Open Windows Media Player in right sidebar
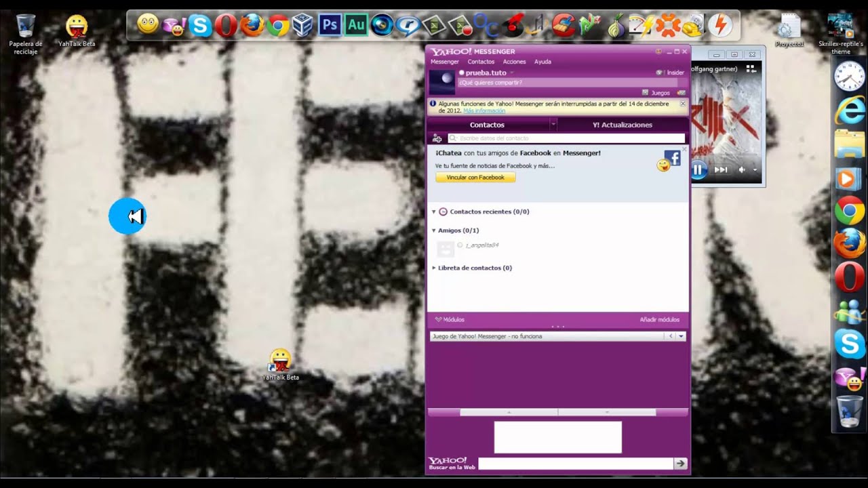The height and width of the screenshot is (488, 868). pyautogui.click(x=850, y=178)
